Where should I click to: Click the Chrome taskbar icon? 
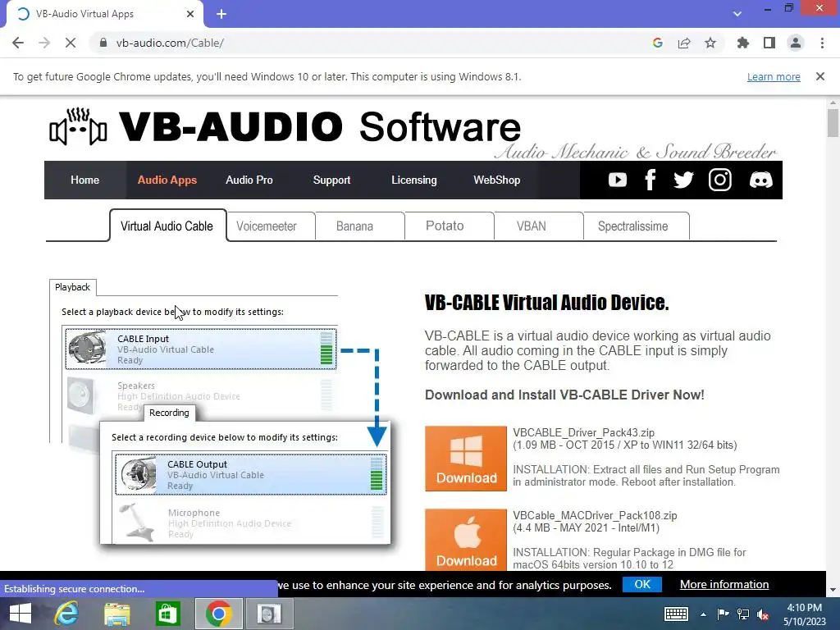(218, 614)
